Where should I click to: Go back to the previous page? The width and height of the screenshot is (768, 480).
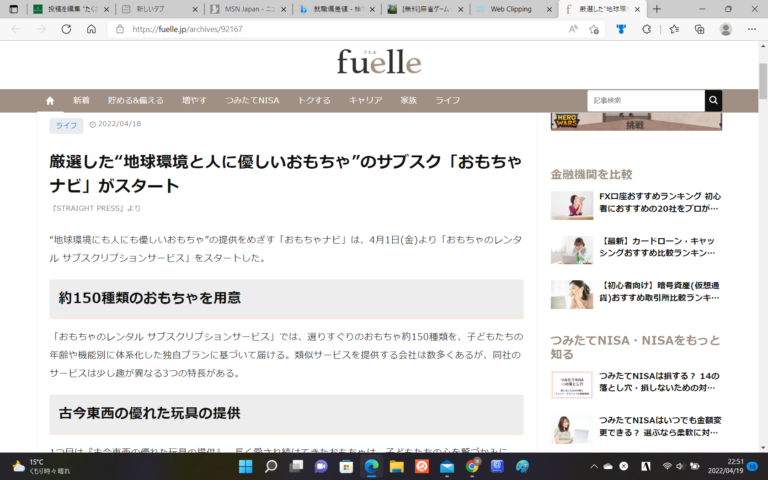pyautogui.click(x=16, y=29)
